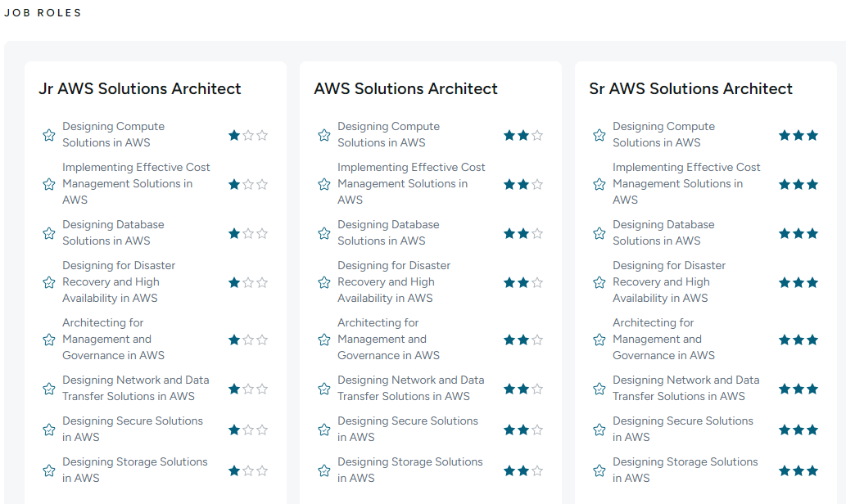The width and height of the screenshot is (846, 504).
Task: Select Jr 'Designing Database Solutions in AWS' text
Action: pos(113,232)
